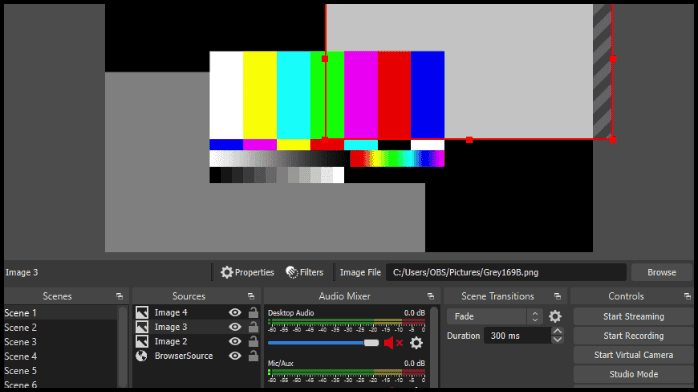Open Filters for Image 3 source
This screenshot has height=392, width=698.
(305, 272)
